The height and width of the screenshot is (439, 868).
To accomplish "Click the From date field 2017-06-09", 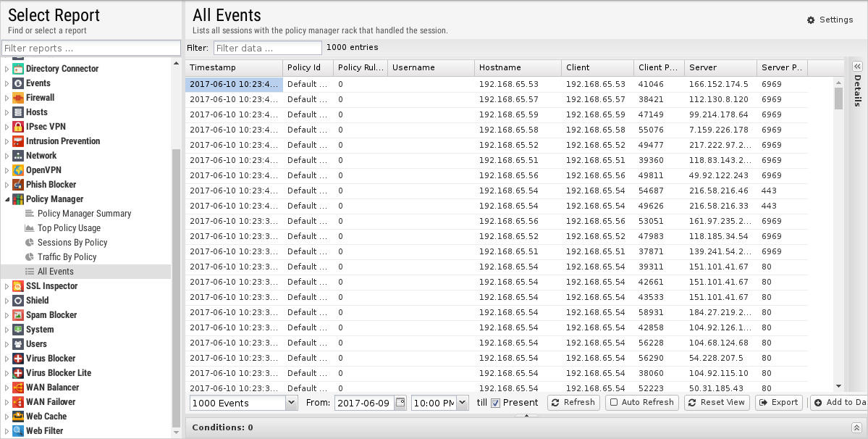I will pyautogui.click(x=364, y=403).
